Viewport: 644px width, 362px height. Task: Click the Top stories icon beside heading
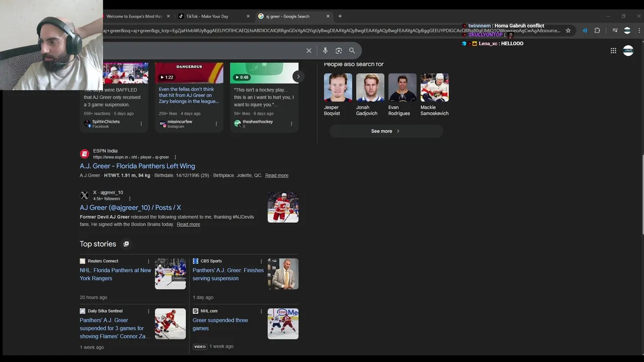coord(126,244)
